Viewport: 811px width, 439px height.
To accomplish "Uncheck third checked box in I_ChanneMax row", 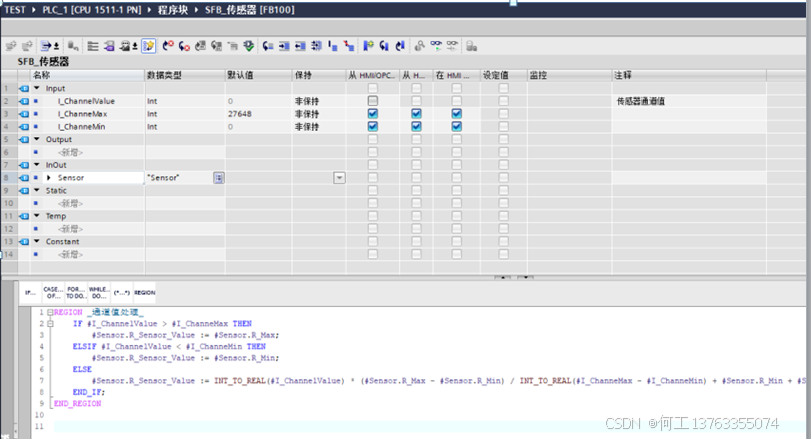I will point(456,114).
